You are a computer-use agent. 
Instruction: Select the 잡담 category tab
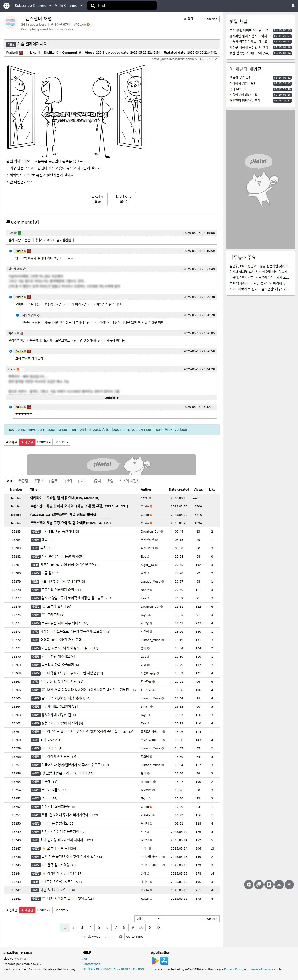coord(23,481)
